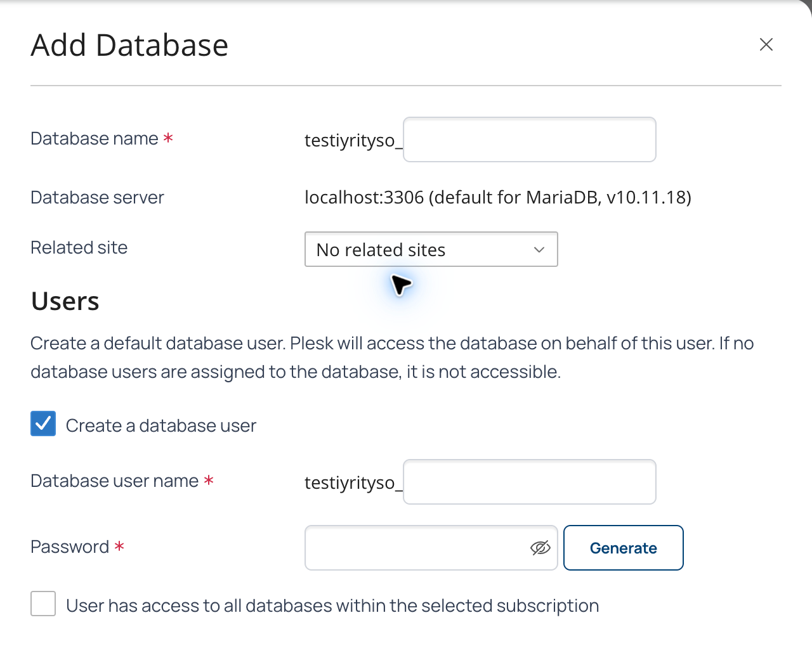The width and height of the screenshot is (812, 653).
Task: Click the Generate password button
Action: [624, 548]
